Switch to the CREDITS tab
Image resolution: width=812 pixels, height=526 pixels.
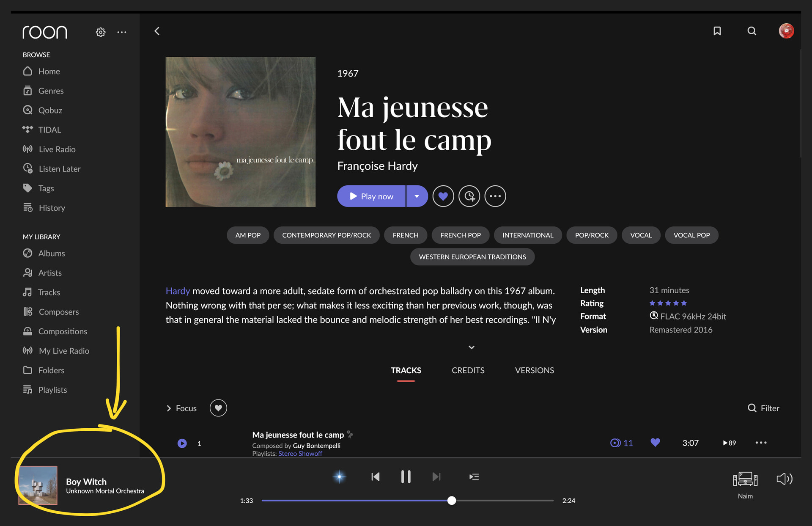[468, 371]
